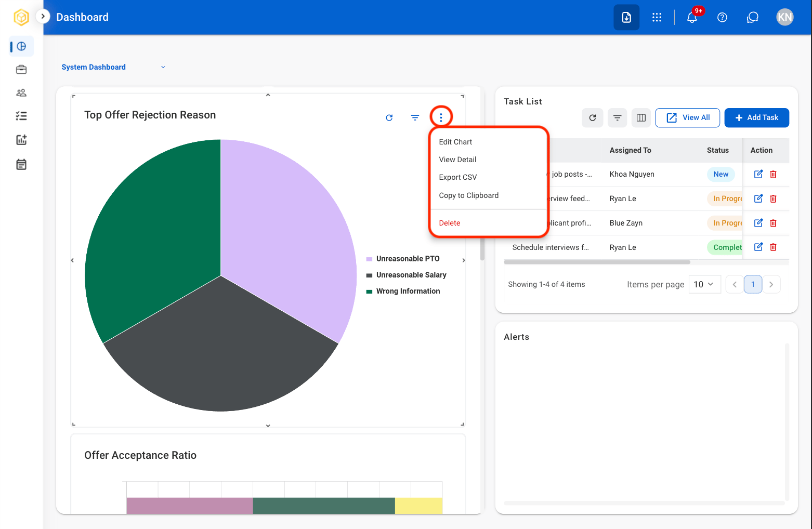
Task: Edit the Blue Zayn task
Action: [758, 223]
